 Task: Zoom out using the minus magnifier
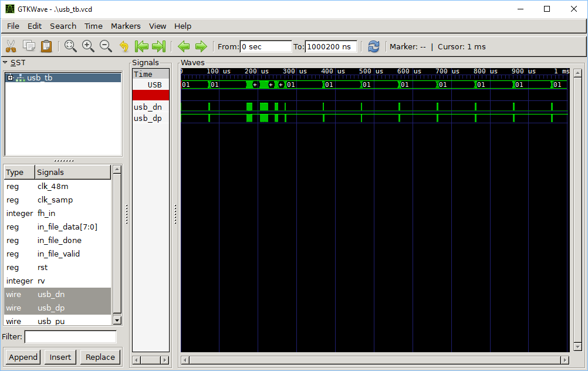106,46
